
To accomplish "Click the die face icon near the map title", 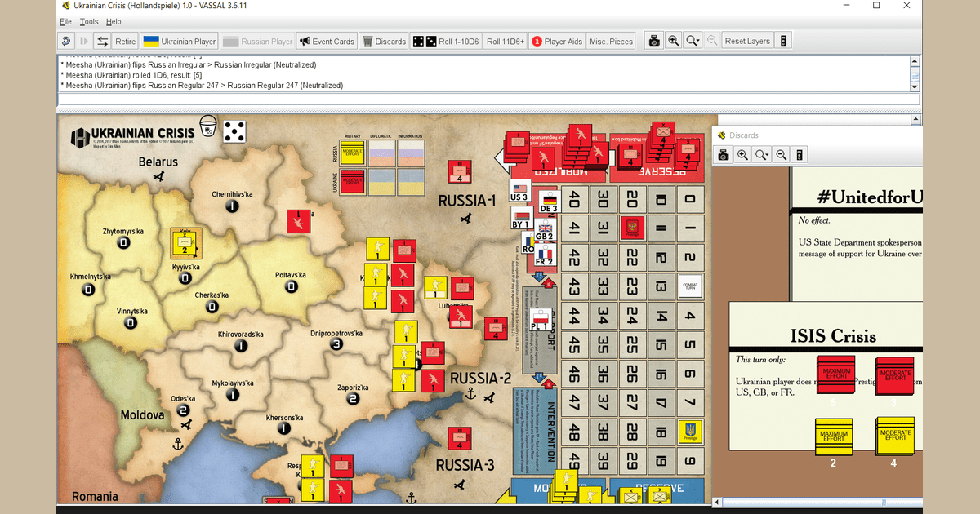I will point(234,131).
